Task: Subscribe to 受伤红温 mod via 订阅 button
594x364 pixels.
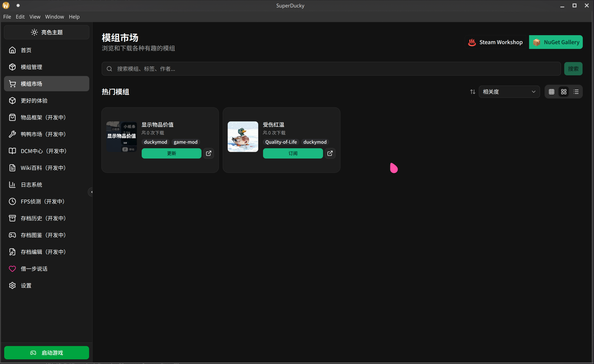Action: pos(293,153)
